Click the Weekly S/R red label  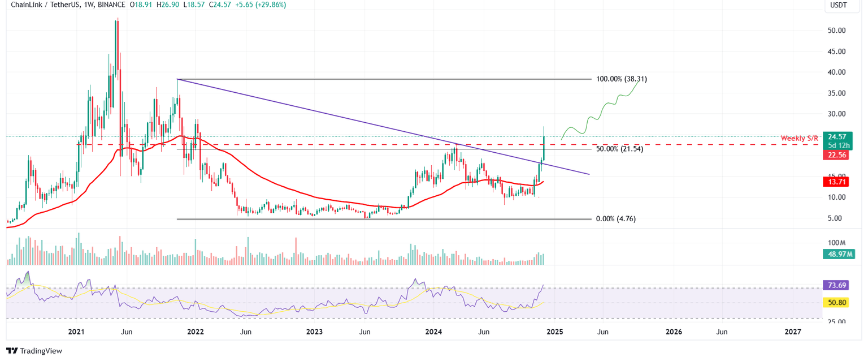799,138
